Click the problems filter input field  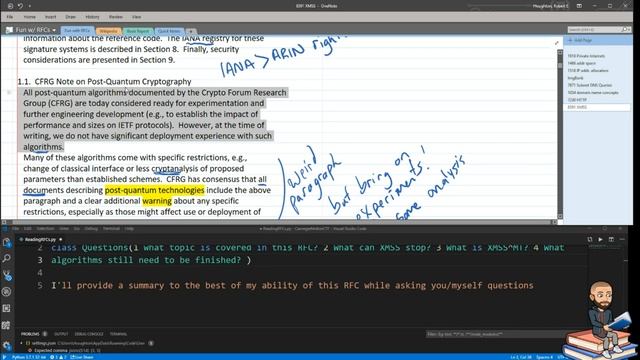(496, 334)
